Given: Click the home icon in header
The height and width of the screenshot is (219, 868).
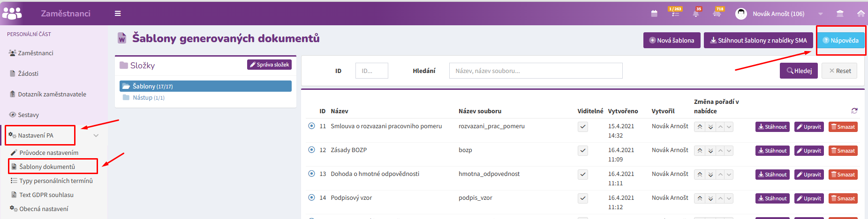Looking at the screenshot, I should pos(860,14).
